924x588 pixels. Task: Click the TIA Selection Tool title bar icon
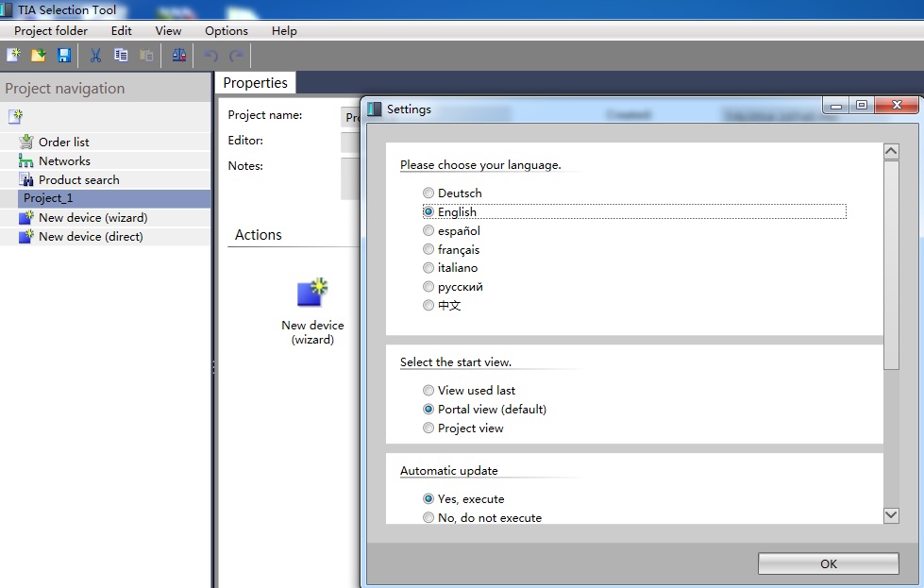[x=6, y=10]
